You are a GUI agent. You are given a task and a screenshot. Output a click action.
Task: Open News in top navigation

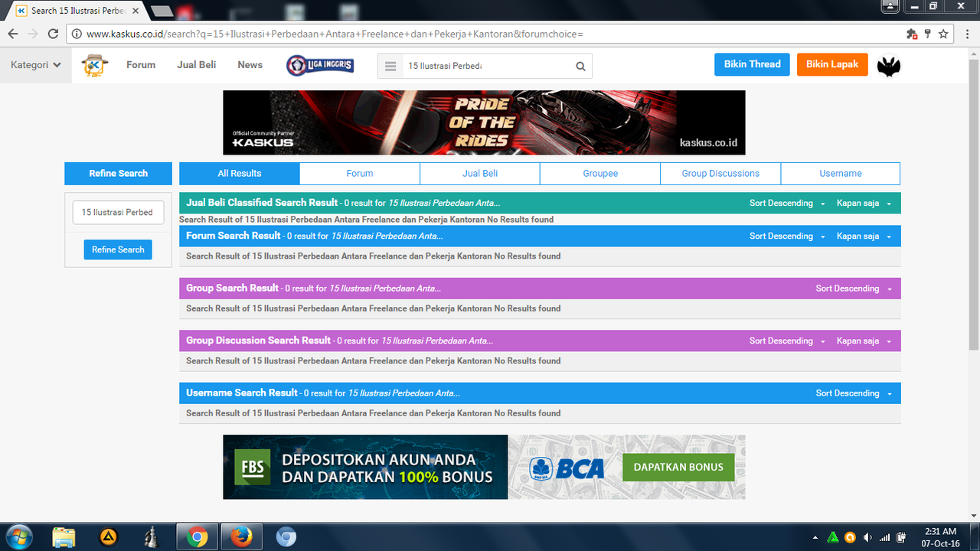(250, 65)
